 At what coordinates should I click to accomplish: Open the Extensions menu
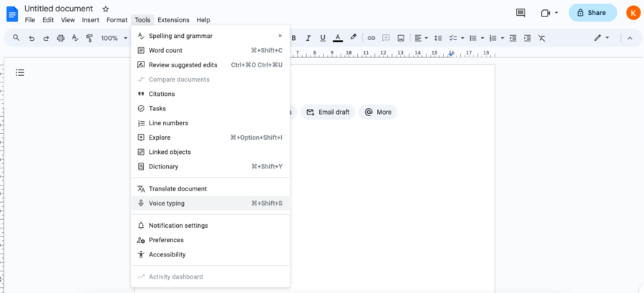(173, 20)
